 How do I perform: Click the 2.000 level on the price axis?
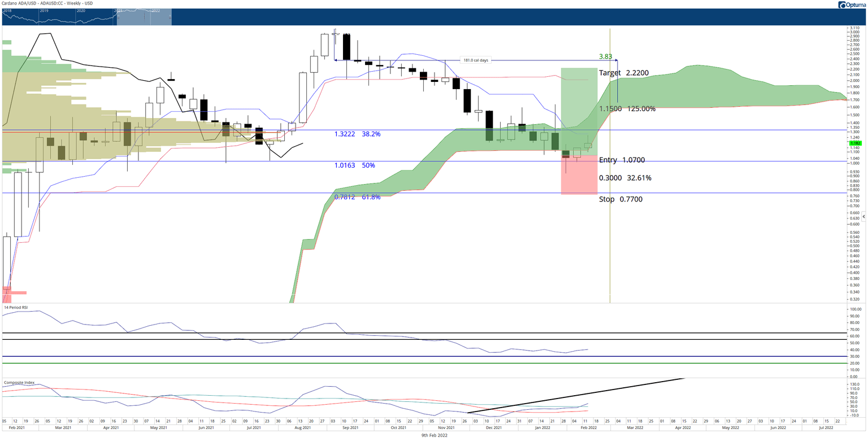[x=854, y=80]
